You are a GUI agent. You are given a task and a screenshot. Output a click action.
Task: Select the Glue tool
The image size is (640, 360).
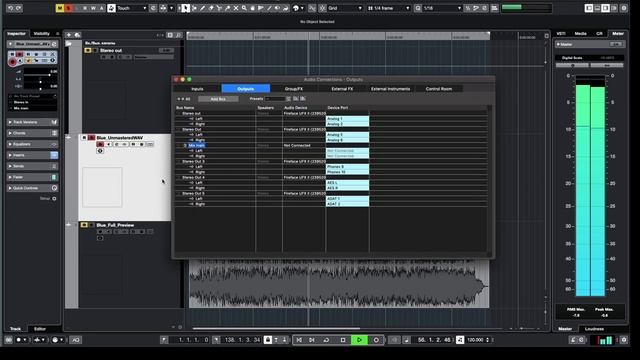coord(227,8)
